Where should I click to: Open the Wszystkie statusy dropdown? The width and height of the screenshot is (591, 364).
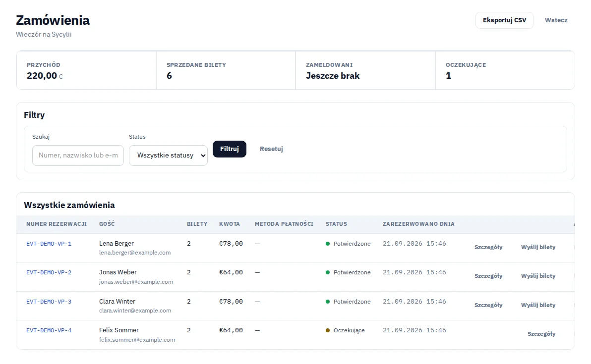click(x=168, y=156)
